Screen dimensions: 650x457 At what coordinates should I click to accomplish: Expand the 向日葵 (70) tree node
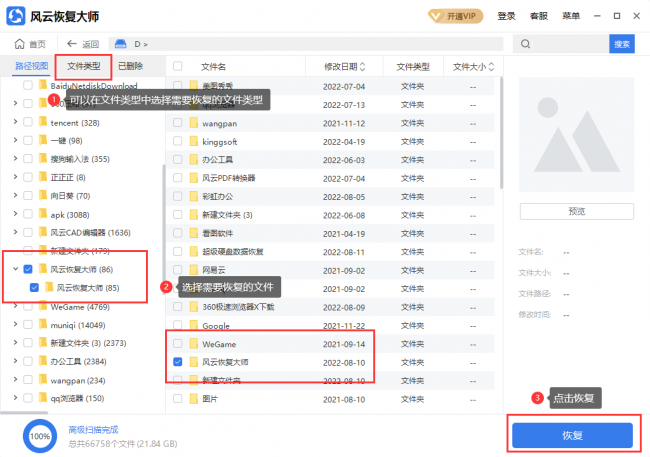click(15, 195)
